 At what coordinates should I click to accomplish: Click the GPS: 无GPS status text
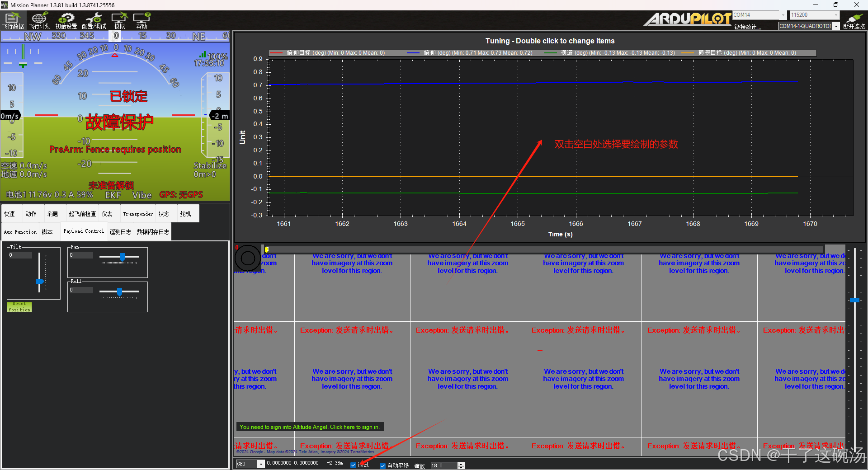pos(181,195)
